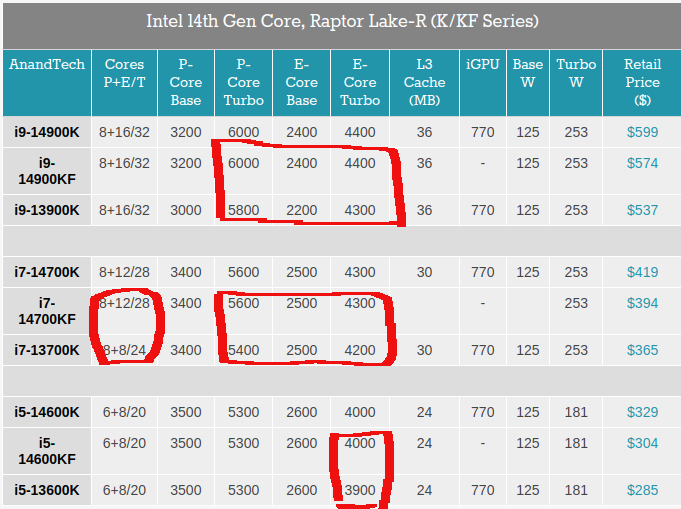Image resolution: width=681 pixels, height=509 pixels.
Task: Click E-Core Base 2600 in i5-14600KF row
Action: click(301, 443)
